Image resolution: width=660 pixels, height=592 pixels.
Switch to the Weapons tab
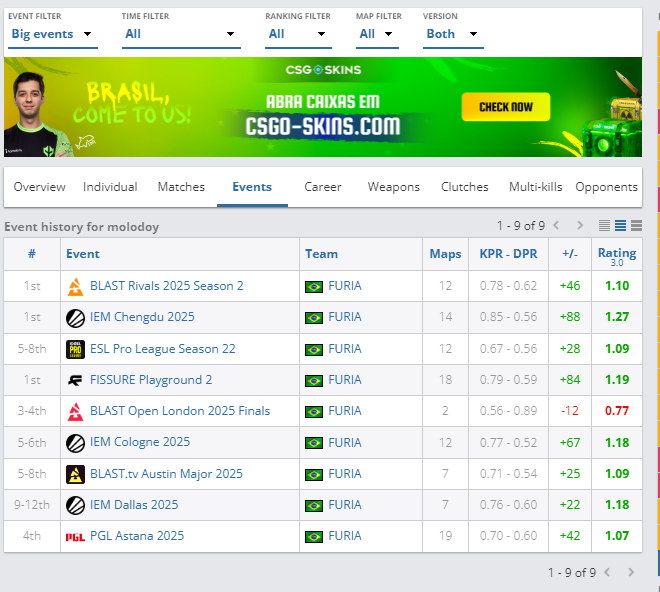[394, 187]
